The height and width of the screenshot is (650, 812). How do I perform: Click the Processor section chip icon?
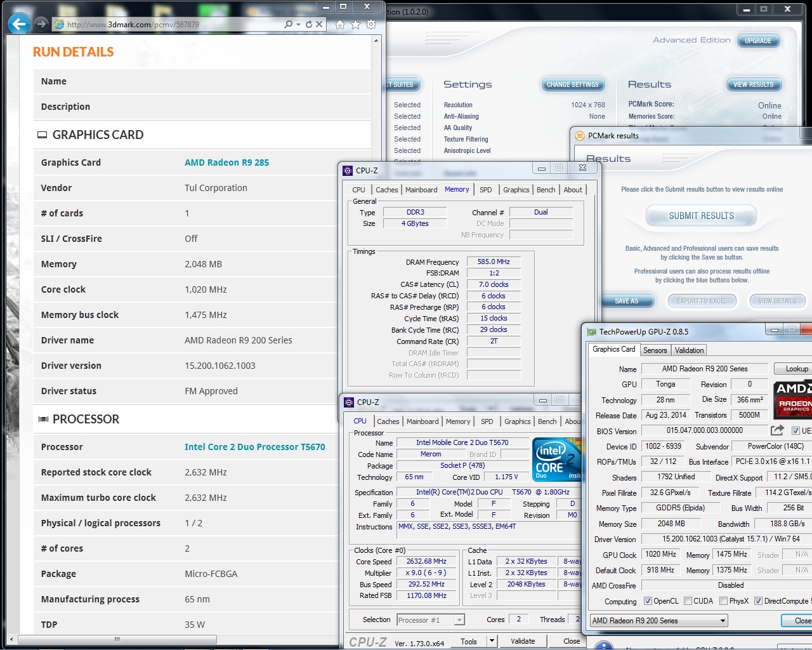pos(43,419)
